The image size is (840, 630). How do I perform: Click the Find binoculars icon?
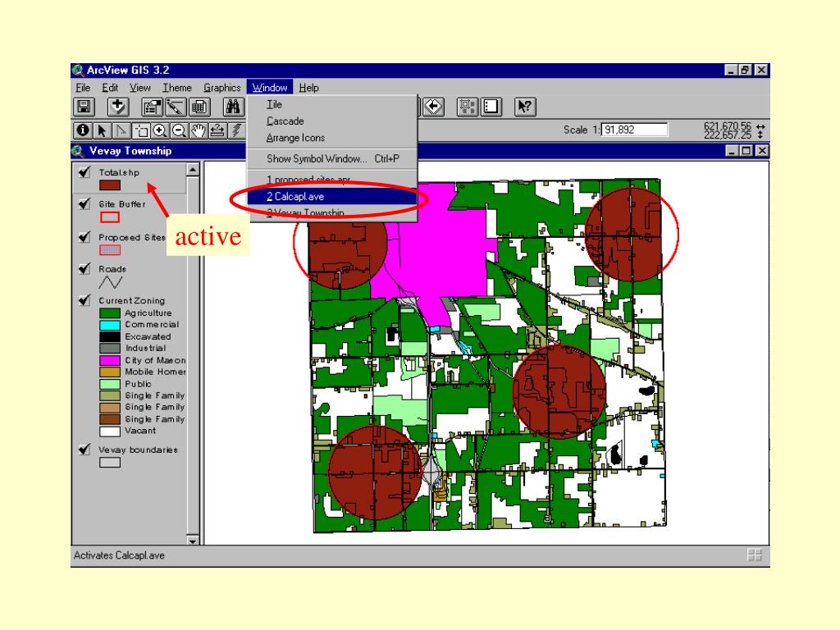tap(233, 107)
